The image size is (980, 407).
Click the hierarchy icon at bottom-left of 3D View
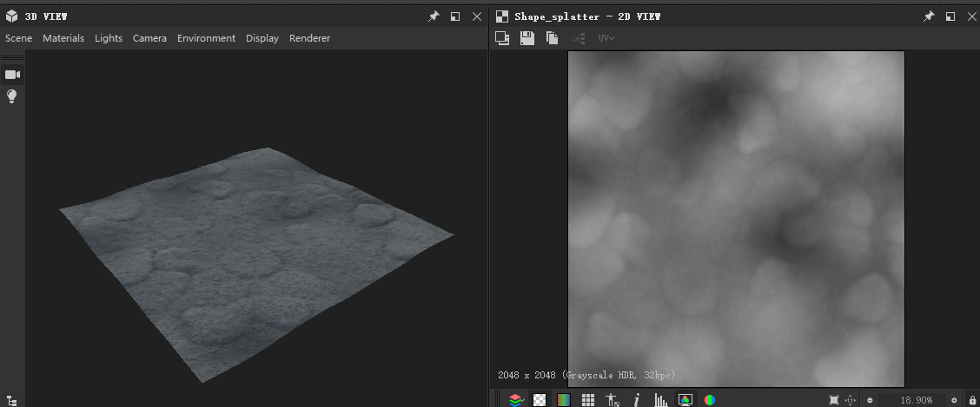(x=11, y=401)
